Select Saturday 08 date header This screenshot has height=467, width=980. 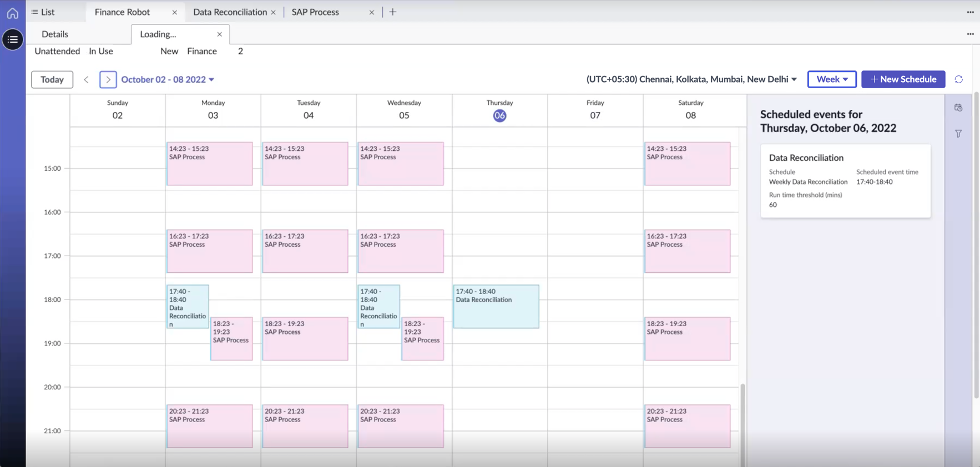[x=690, y=110]
